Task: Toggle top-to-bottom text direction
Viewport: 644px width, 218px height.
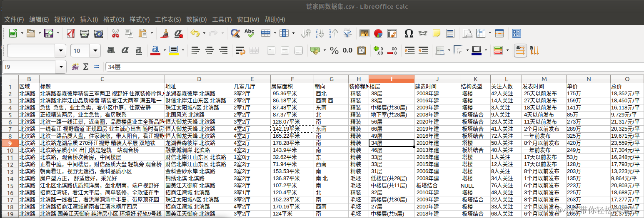Action: pyautogui.click(x=534, y=51)
